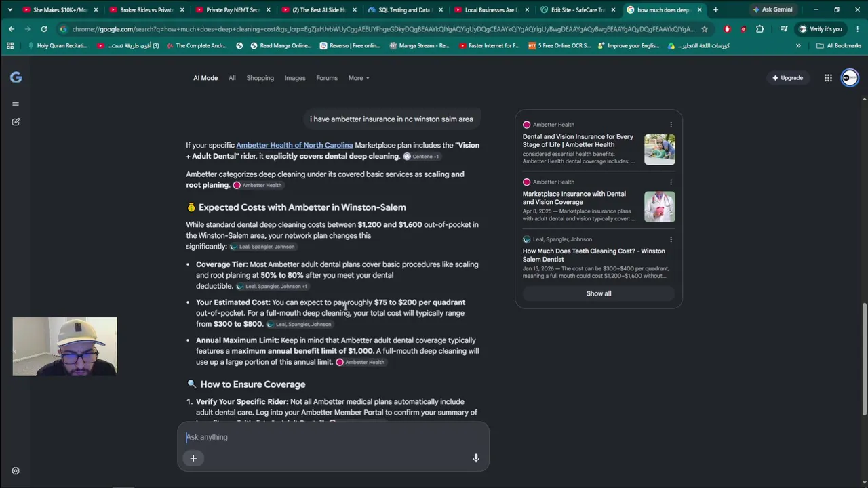
Task: Click the Centene +1 source chip
Action: 421,157
